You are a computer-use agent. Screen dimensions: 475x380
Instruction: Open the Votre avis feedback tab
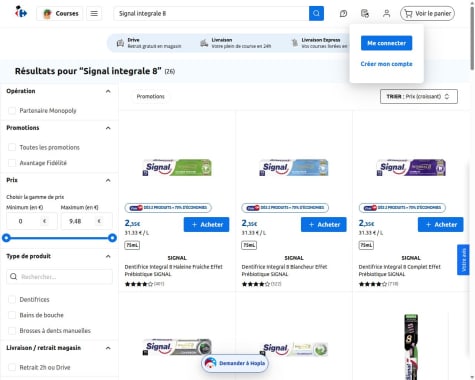(x=463, y=260)
